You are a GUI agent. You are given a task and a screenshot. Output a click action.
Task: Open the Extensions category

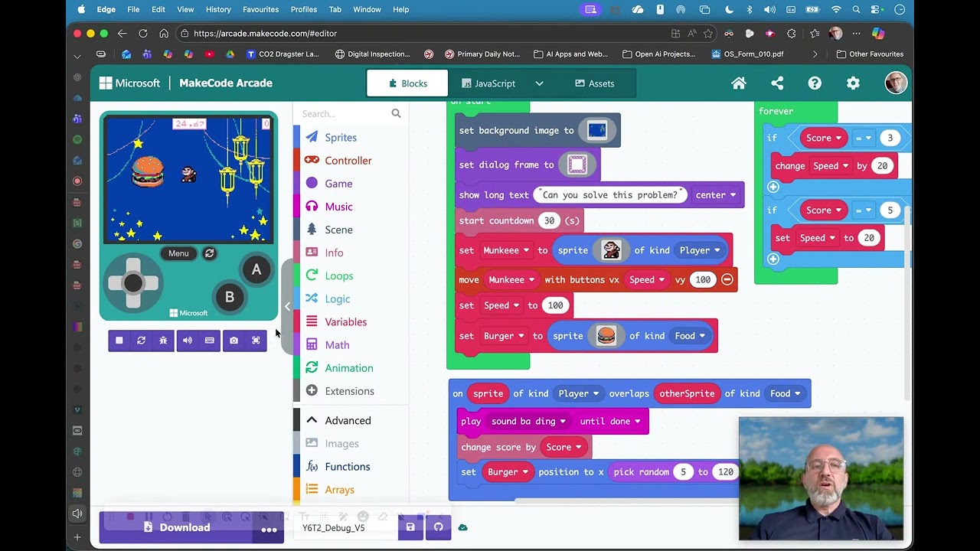pos(351,391)
